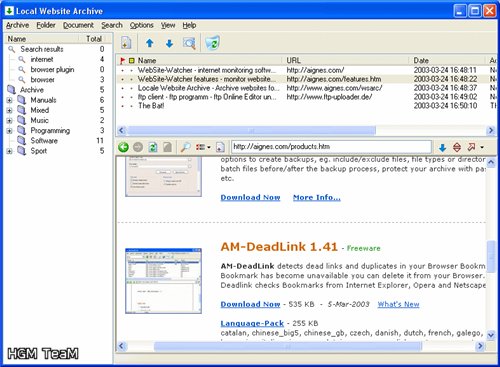Screen dimensions: 500x367
Task: Open the View menu
Action: point(168,25)
